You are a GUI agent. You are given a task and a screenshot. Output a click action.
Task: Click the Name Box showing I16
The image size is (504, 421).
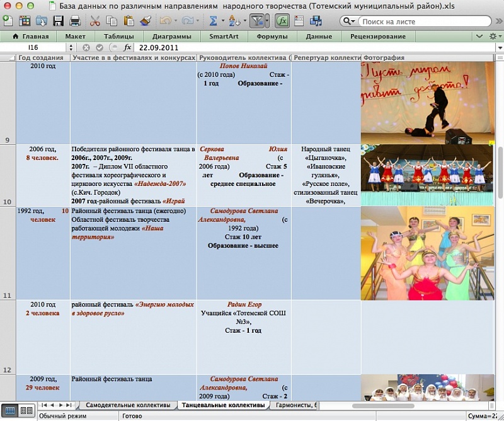(33, 48)
